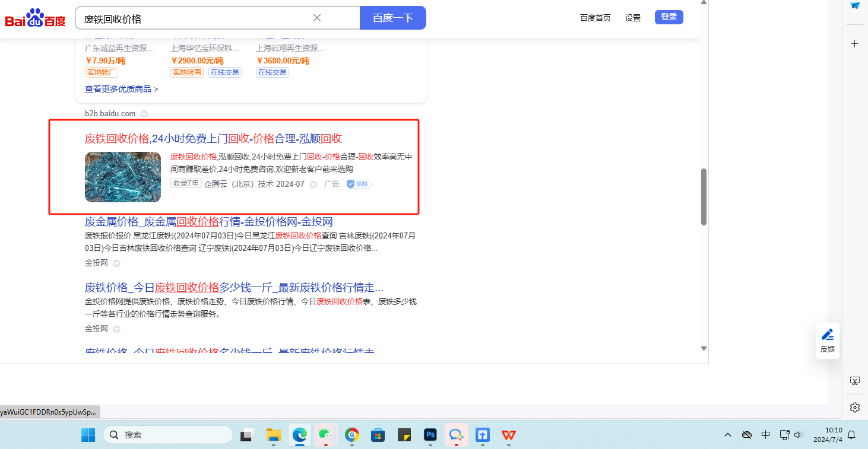Open Baidu's 设置 settings menu
868x449 pixels.
coord(632,18)
